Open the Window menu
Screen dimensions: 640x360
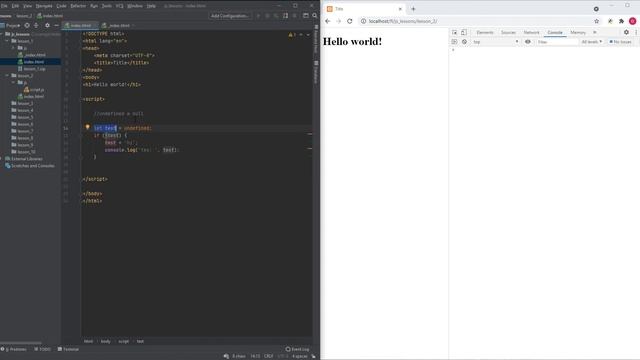(135, 6)
